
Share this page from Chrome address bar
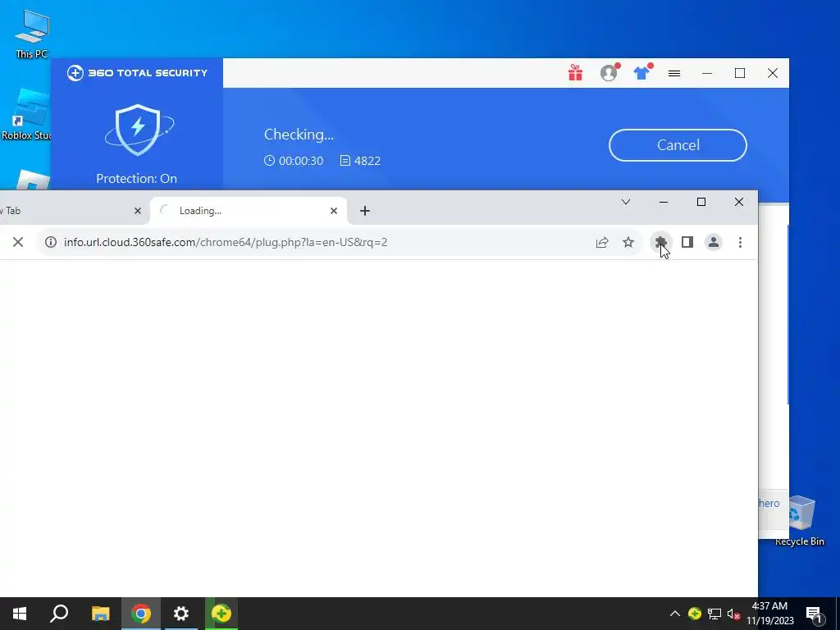click(602, 242)
